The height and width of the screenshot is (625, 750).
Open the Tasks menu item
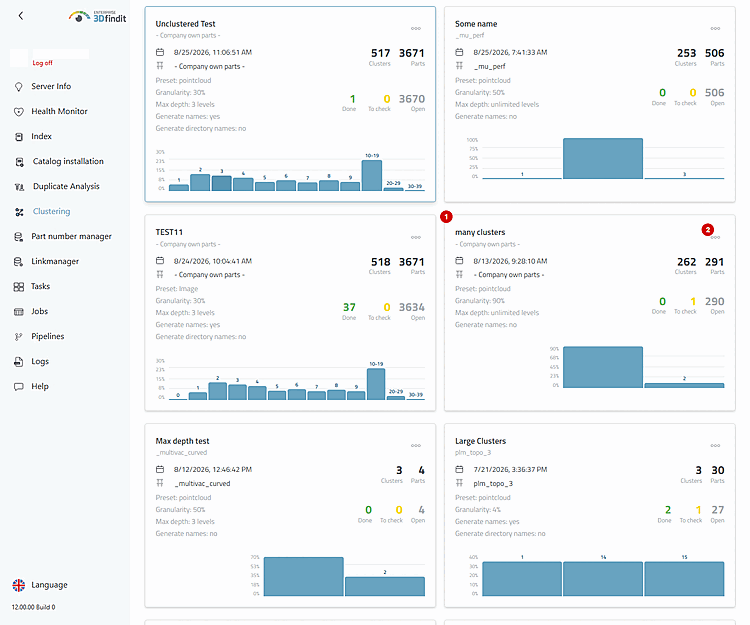[40, 286]
